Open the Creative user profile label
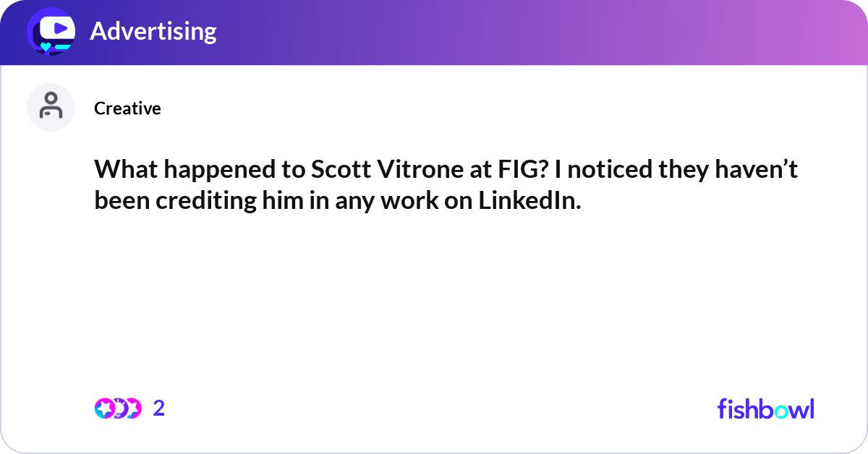 click(127, 108)
